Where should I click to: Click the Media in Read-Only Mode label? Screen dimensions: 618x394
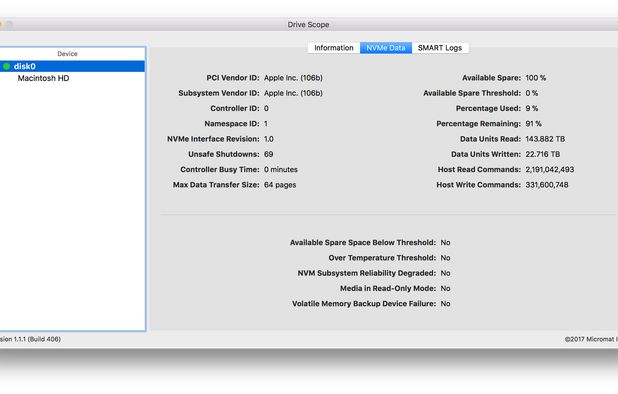pyautogui.click(x=388, y=288)
